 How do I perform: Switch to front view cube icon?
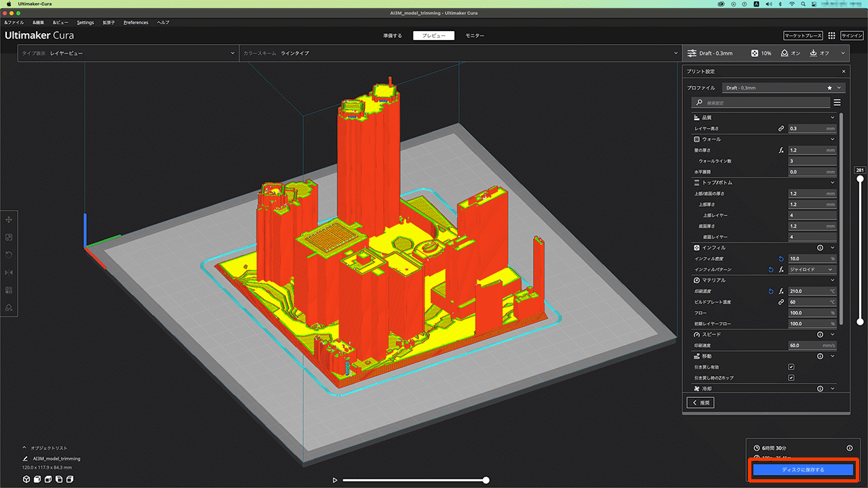(37, 479)
